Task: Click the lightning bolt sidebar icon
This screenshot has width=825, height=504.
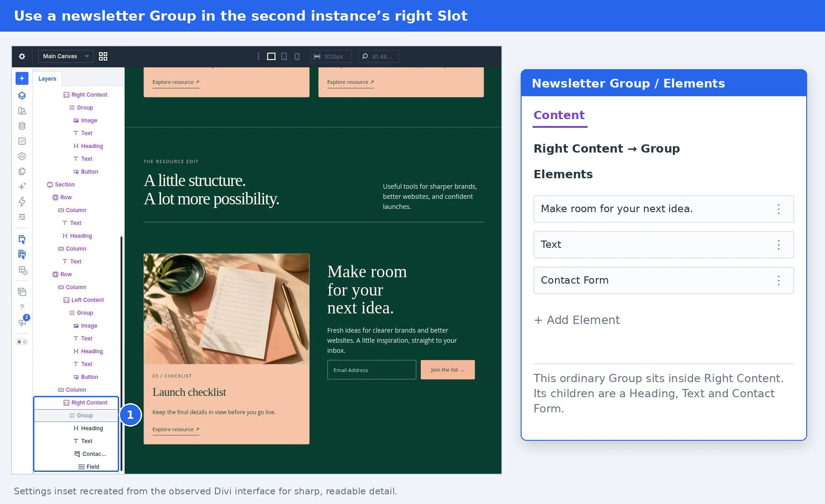Action: point(22,202)
